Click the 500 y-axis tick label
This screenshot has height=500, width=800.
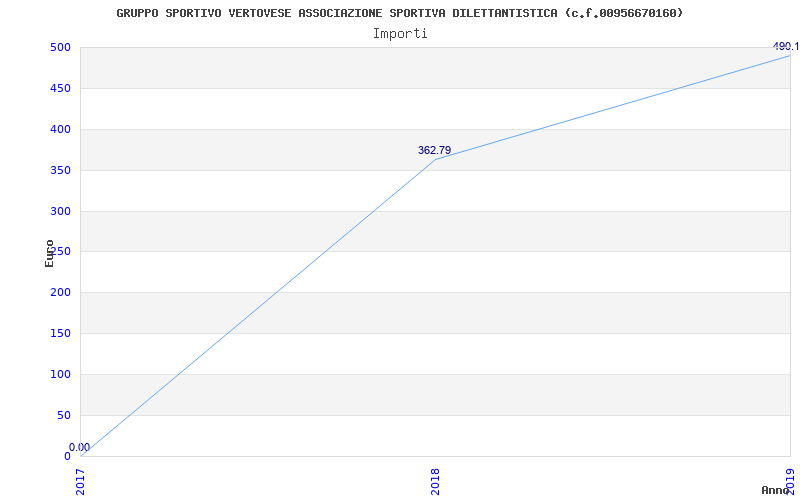[60, 47]
